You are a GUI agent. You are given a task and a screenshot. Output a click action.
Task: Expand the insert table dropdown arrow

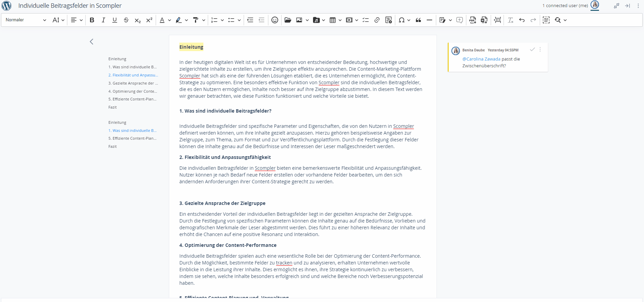pyautogui.click(x=340, y=20)
